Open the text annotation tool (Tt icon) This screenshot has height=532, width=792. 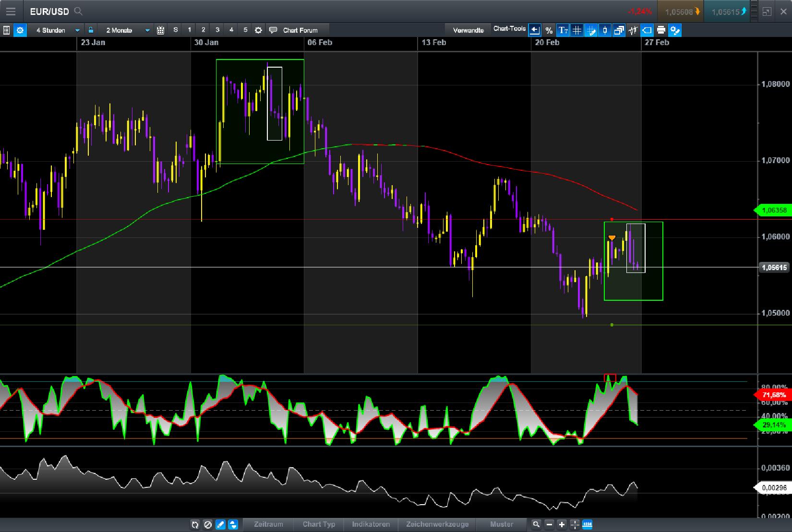click(x=564, y=30)
